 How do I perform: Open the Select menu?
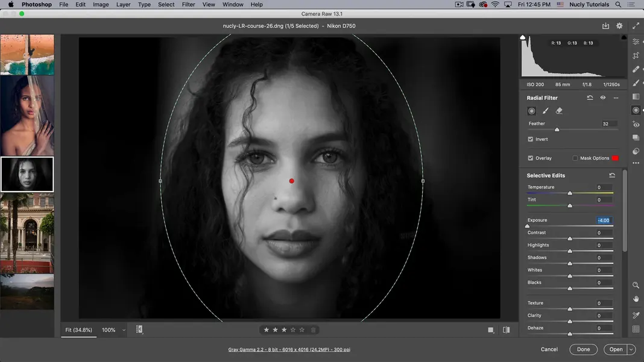point(166,4)
